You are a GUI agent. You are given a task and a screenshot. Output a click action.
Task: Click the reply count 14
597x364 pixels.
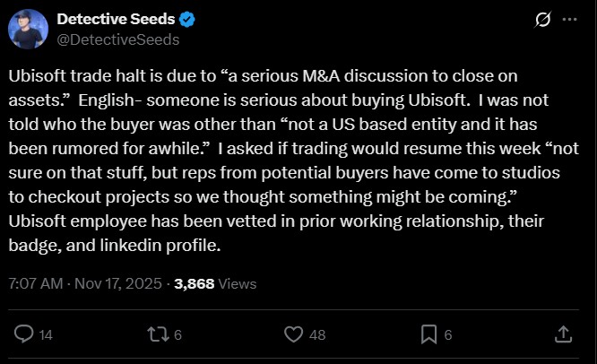point(46,335)
